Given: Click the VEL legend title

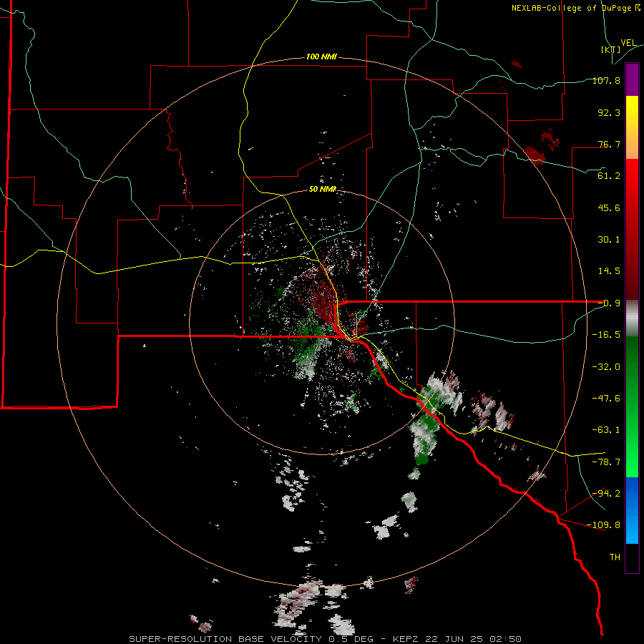Looking at the screenshot, I should (x=628, y=43).
